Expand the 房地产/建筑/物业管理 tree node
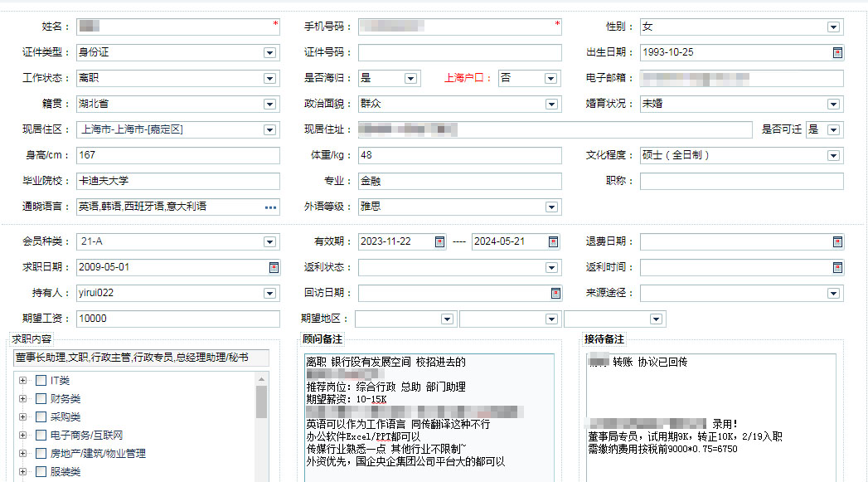This screenshot has height=482, width=868. point(22,454)
